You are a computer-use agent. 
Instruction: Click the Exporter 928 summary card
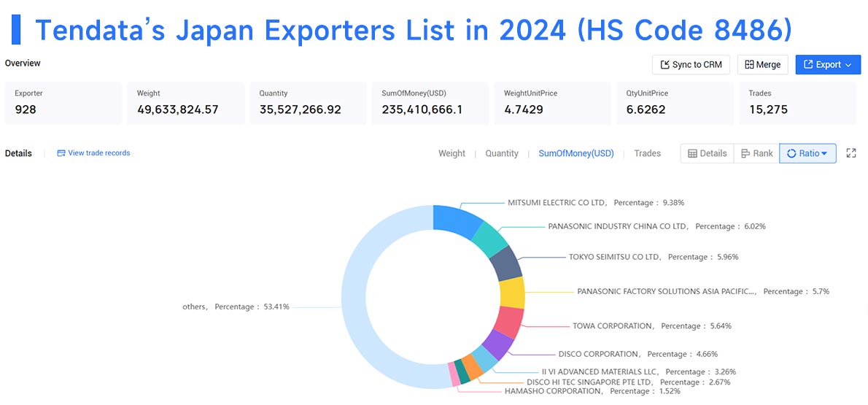click(63, 103)
